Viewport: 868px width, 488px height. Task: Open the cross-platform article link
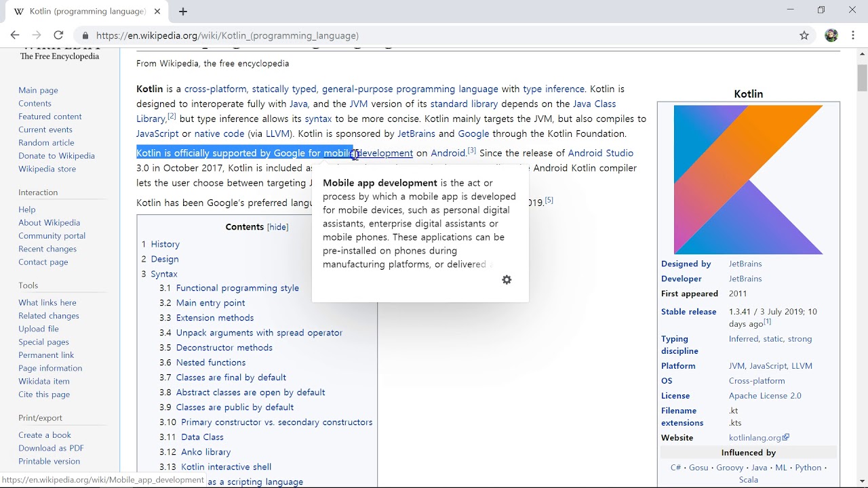215,89
